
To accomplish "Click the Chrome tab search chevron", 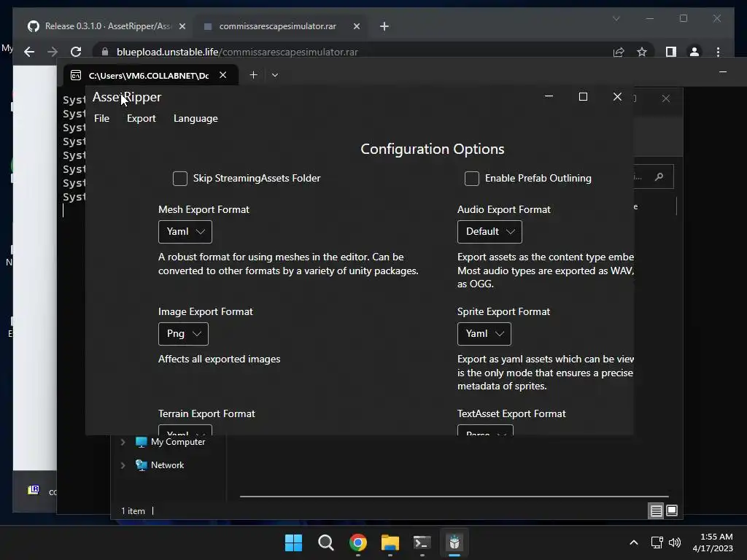I will 616,18.
